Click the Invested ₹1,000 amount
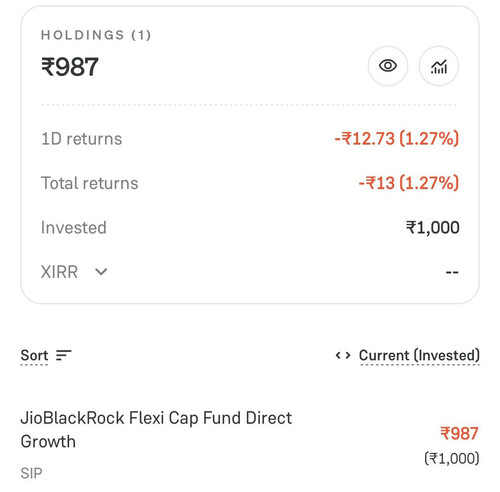Image resolution: width=500 pixels, height=492 pixels. click(433, 228)
